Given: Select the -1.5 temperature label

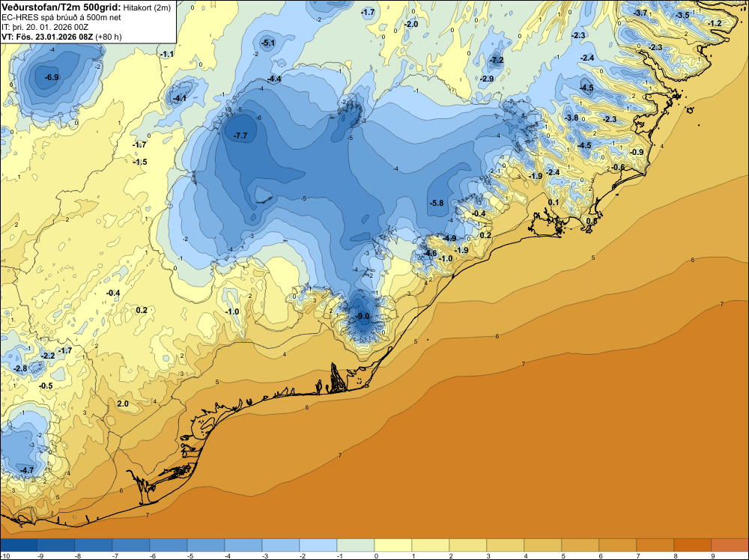Looking at the screenshot, I should click(x=140, y=162).
